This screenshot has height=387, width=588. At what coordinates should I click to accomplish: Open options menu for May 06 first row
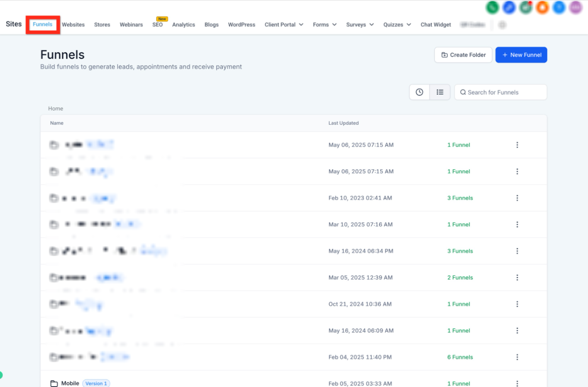[x=517, y=145]
